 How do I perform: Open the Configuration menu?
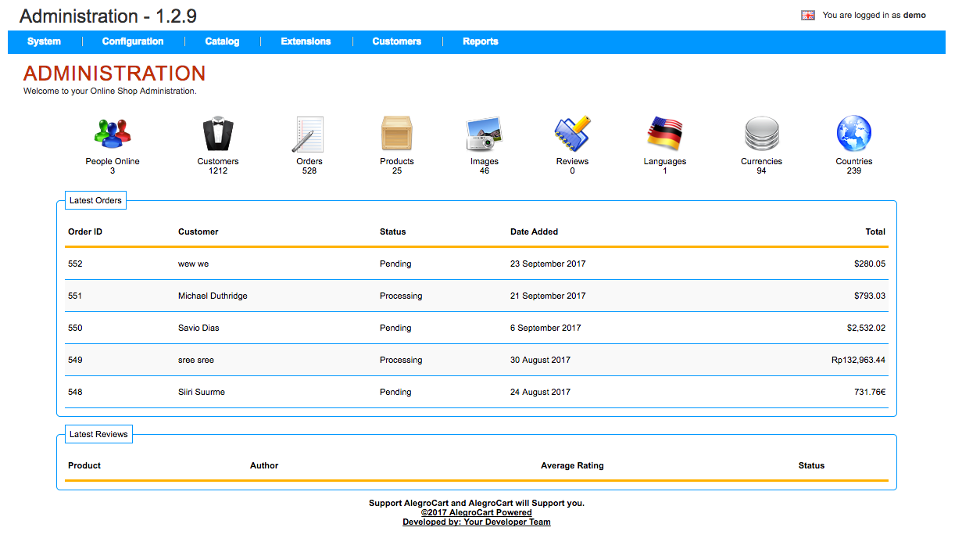pos(133,41)
